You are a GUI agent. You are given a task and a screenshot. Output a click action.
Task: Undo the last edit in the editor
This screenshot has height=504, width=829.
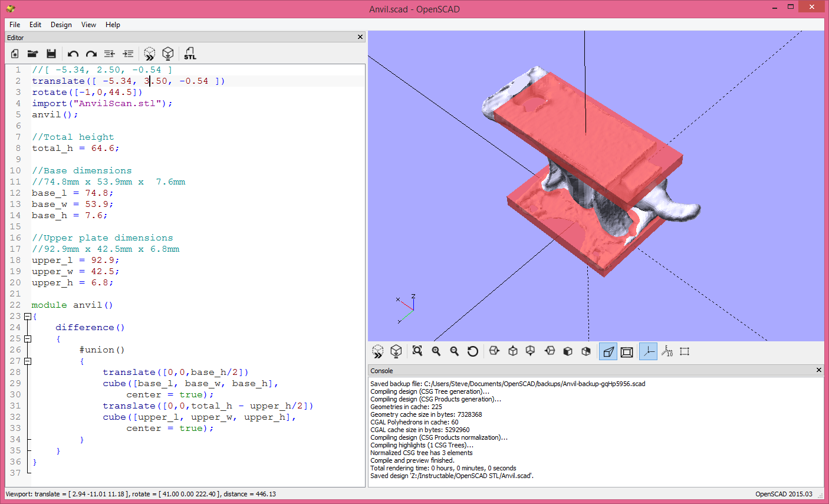tap(73, 54)
